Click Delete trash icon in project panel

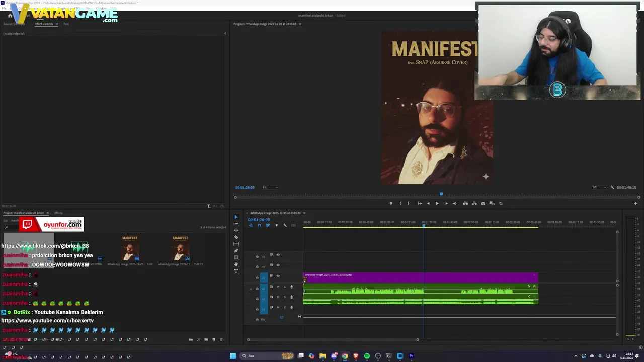coord(221,339)
